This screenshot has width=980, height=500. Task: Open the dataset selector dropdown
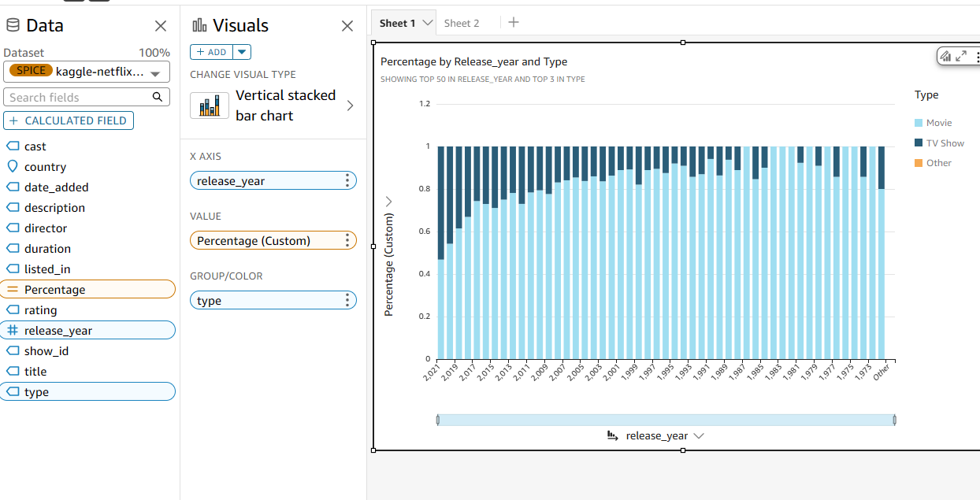(x=155, y=73)
